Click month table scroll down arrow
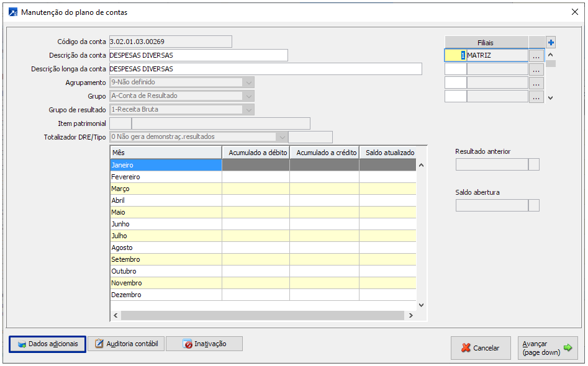This screenshot has height=366, width=588. [421, 305]
